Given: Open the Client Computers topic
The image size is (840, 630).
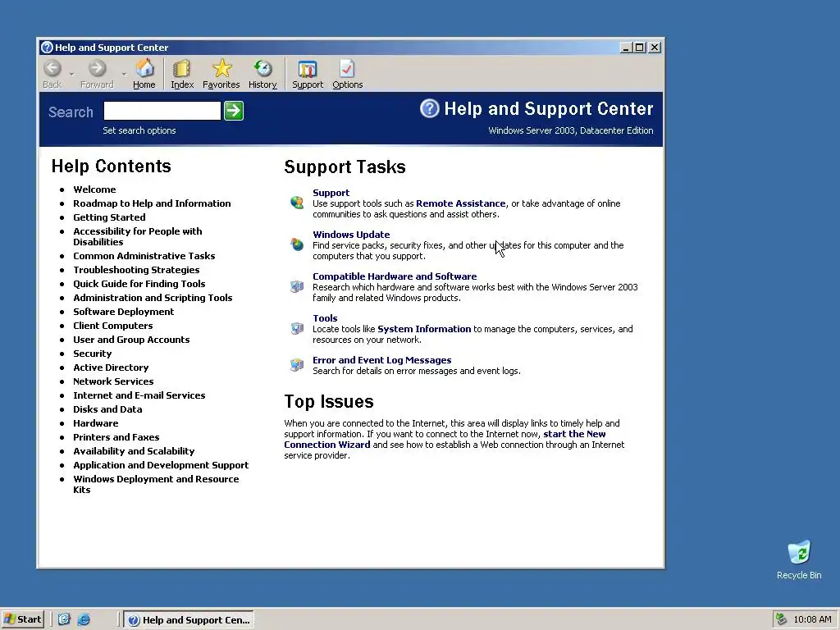Looking at the screenshot, I should click(113, 325).
